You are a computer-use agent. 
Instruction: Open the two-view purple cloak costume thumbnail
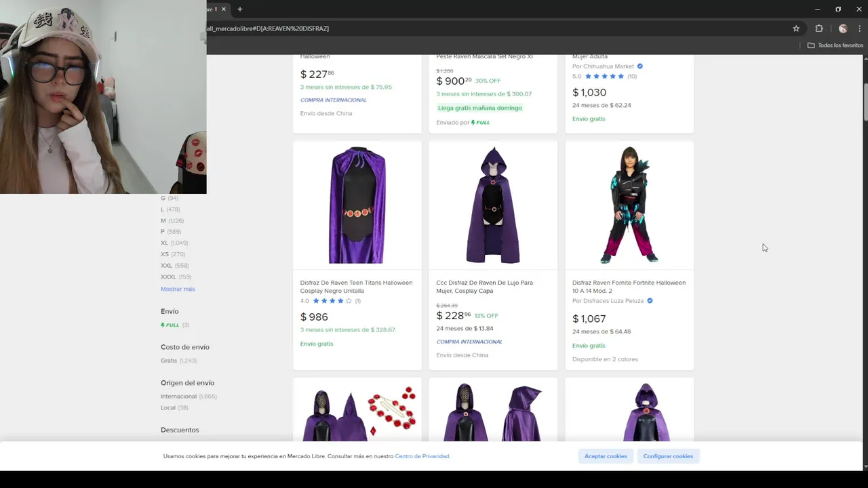[493, 412]
